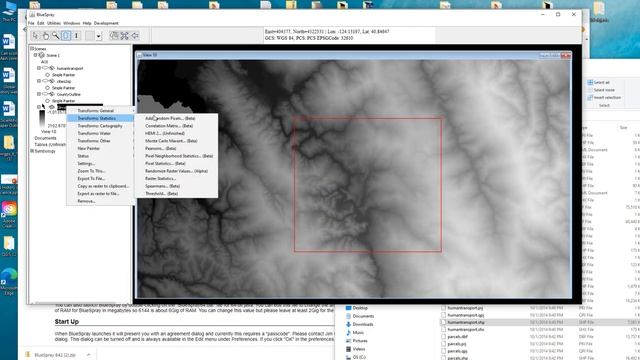Select Simple Painter under humantransport
The image size is (640, 360).
click(x=63, y=75)
